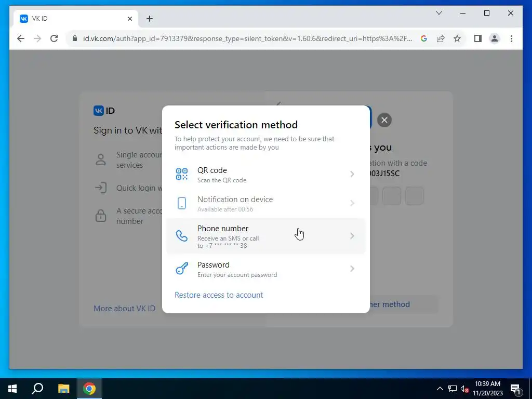This screenshot has height=399, width=532.
Task: Select Phone number verification
Action: [265, 236]
